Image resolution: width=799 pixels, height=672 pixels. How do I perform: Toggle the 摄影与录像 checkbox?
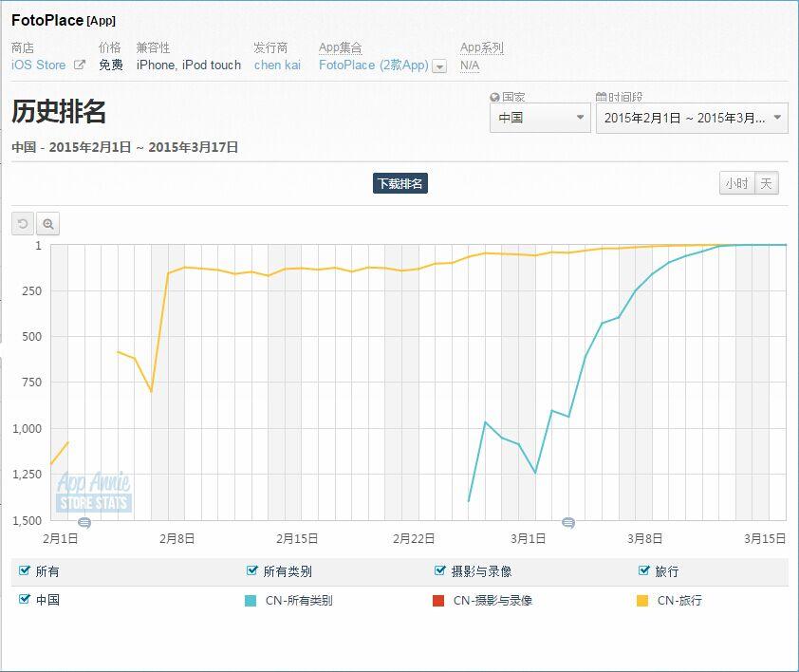click(x=439, y=570)
